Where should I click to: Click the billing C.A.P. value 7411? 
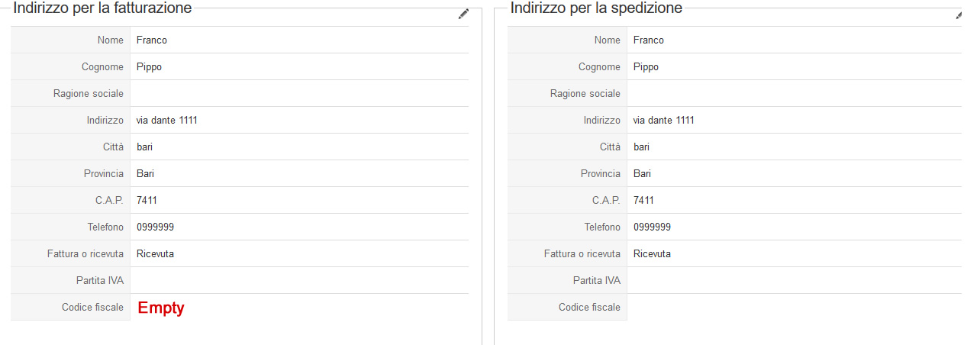tap(147, 201)
